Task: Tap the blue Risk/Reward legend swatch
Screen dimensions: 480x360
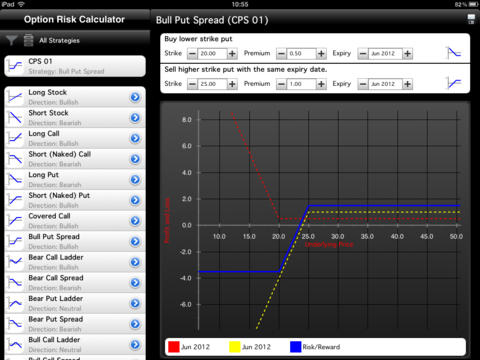Action: (x=296, y=347)
